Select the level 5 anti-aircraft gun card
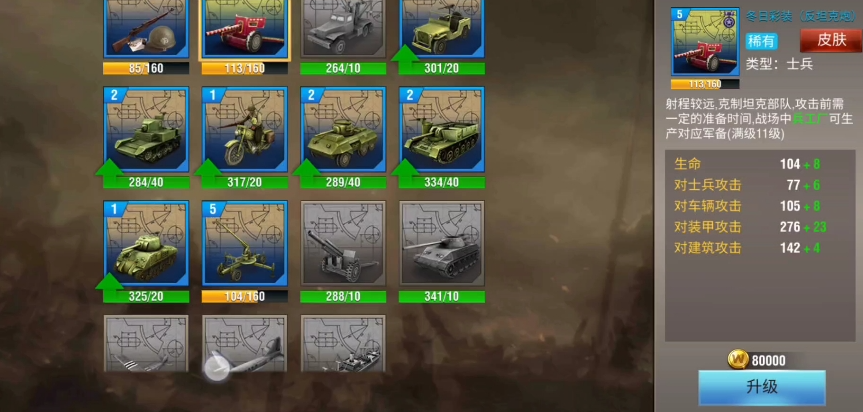This screenshot has width=863, height=412. tap(245, 243)
